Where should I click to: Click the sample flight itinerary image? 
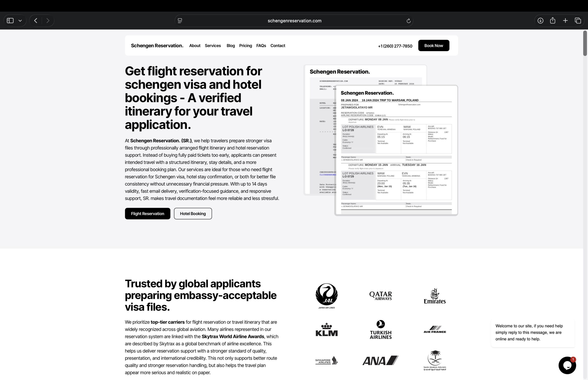pos(396,150)
